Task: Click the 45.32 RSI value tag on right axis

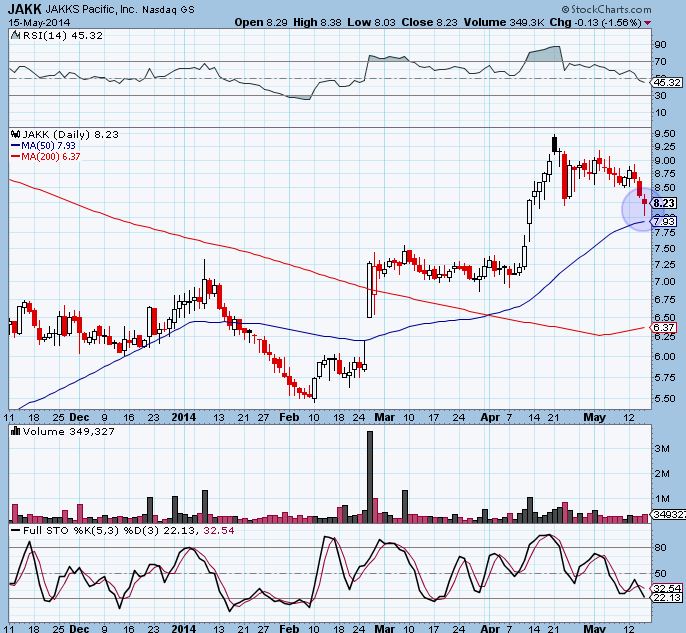Action: point(667,82)
